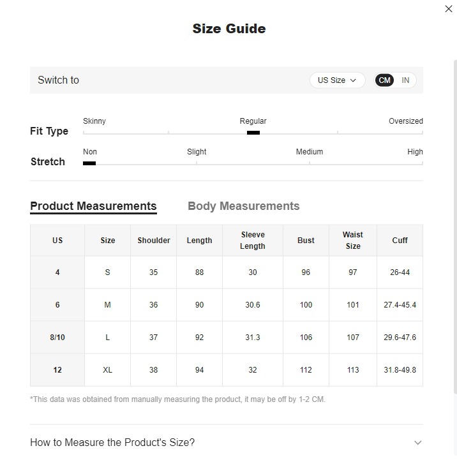Click the US size 6 row header

point(57,305)
